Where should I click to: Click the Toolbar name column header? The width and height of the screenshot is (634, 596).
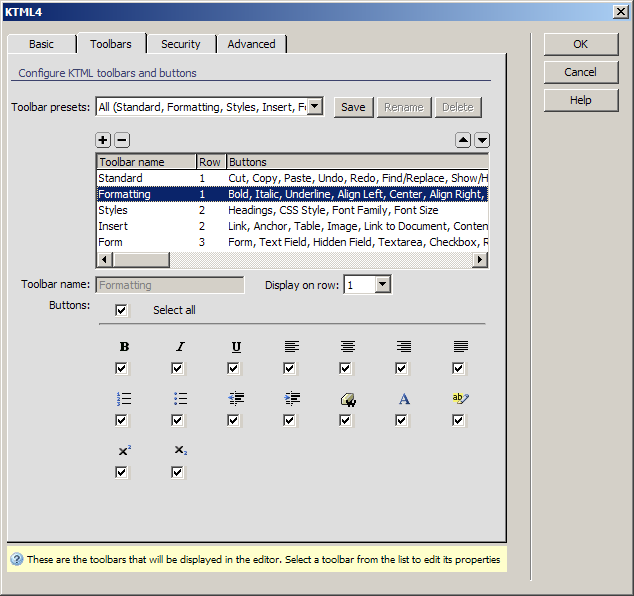[x=147, y=162]
